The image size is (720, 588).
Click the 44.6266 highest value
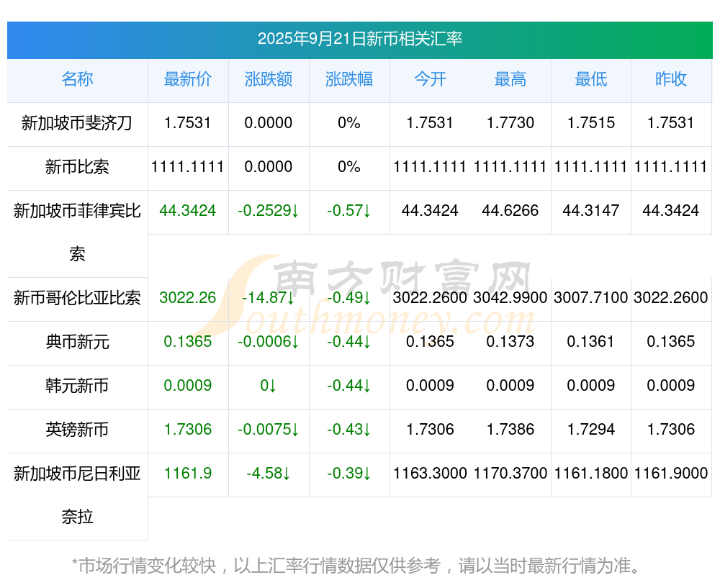[x=510, y=211]
